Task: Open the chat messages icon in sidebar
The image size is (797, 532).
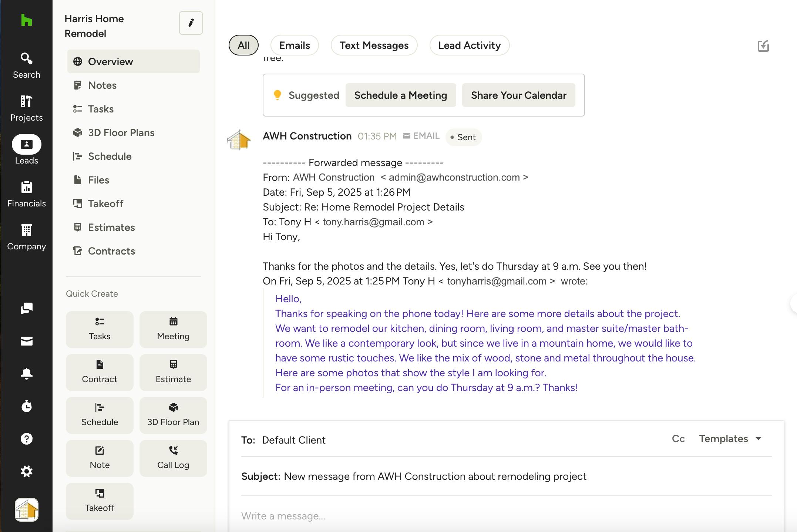Action: point(26,308)
